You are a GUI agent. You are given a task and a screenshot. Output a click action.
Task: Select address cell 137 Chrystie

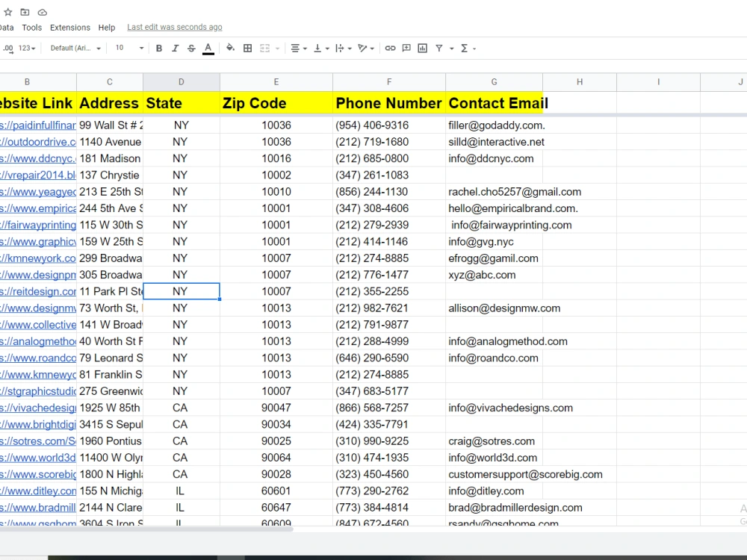pyautogui.click(x=110, y=175)
